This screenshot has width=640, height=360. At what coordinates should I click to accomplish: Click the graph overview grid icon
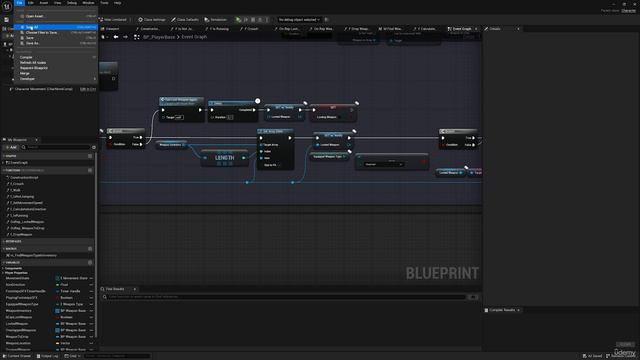point(137,37)
